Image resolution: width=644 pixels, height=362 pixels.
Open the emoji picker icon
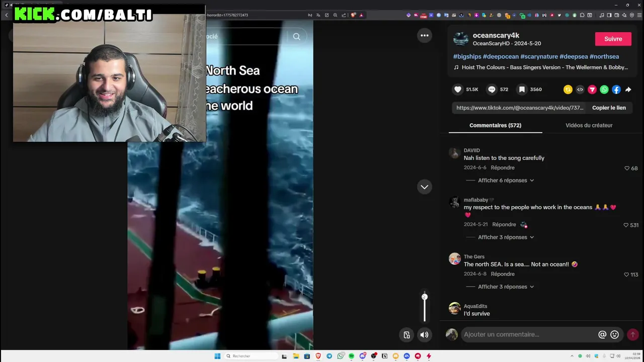pyautogui.click(x=614, y=334)
